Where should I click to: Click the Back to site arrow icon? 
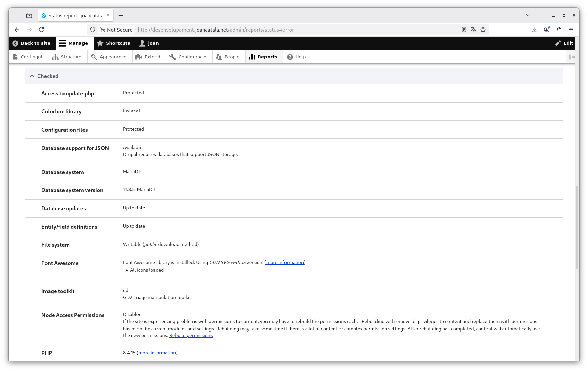(15, 43)
